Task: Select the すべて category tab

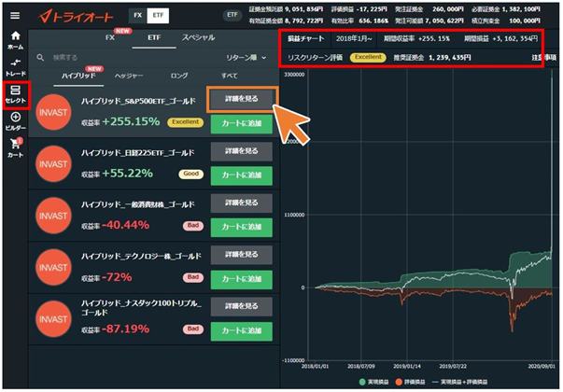Action: point(229,76)
